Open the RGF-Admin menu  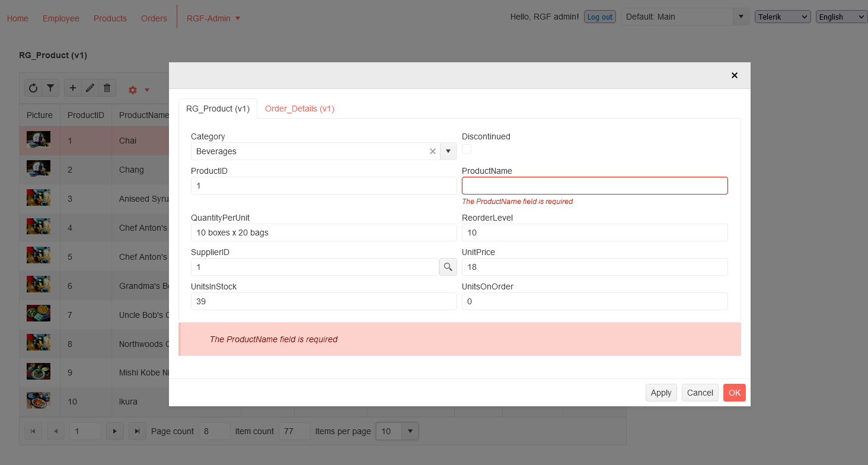[x=213, y=18]
